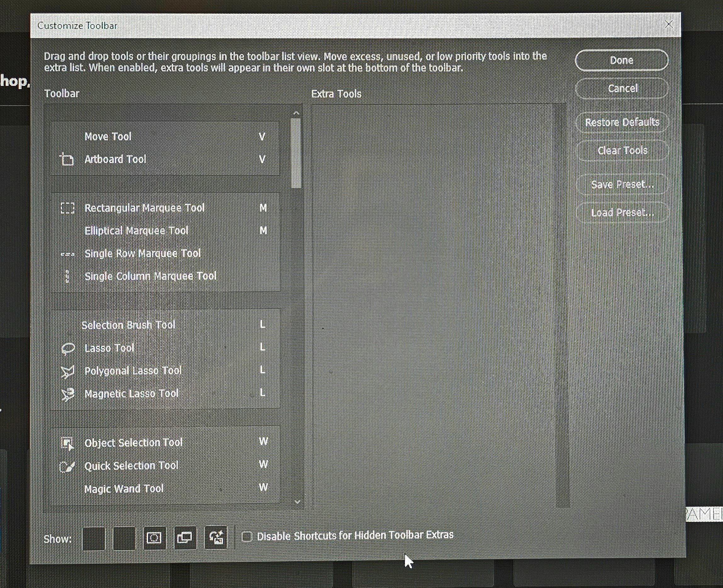
Task: Enable Disable Shortcuts for Hidden Toolbar Extras
Action: (247, 536)
